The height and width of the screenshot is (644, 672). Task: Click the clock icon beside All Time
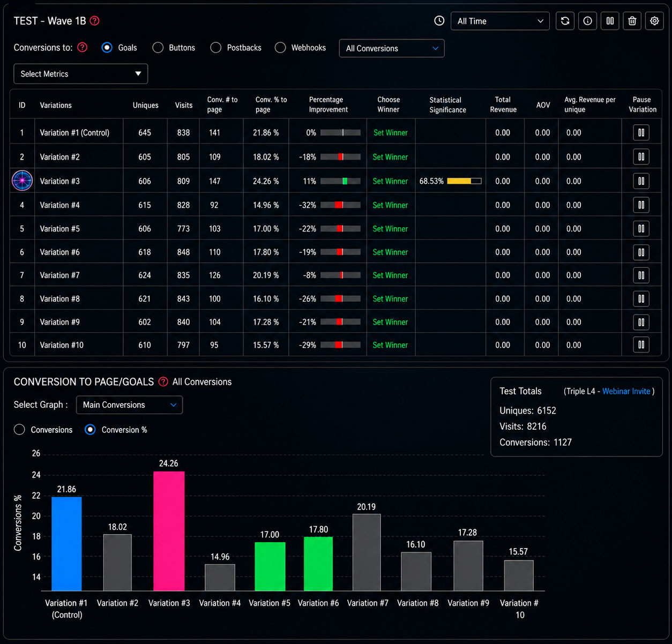click(439, 21)
